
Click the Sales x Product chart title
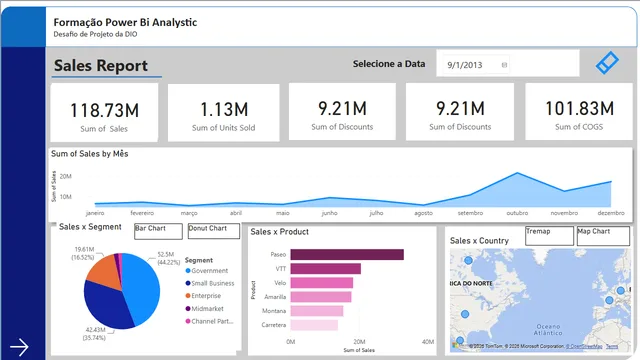[x=280, y=232]
